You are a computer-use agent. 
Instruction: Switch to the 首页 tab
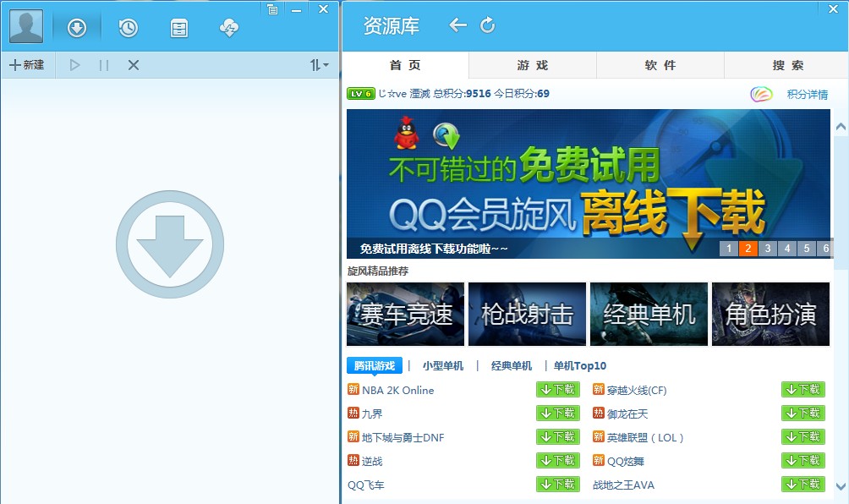[x=406, y=65]
